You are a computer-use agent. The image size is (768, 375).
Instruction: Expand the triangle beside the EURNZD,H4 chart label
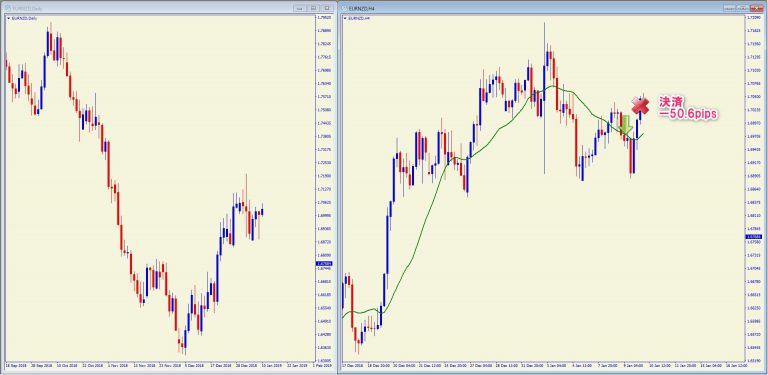coord(345,18)
